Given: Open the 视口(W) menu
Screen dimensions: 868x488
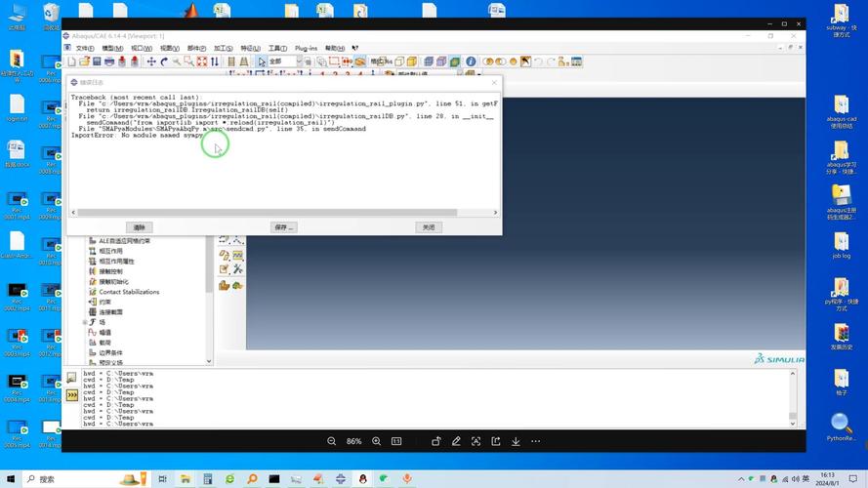Looking at the screenshot, I should click(142, 48).
